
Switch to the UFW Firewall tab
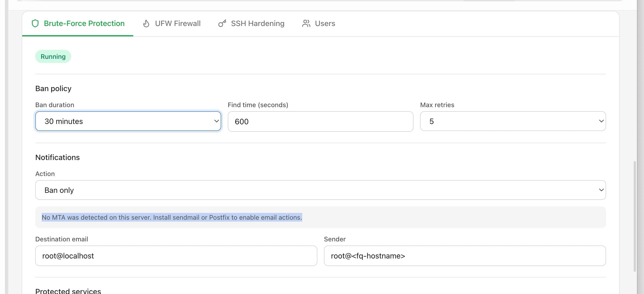coord(172,24)
